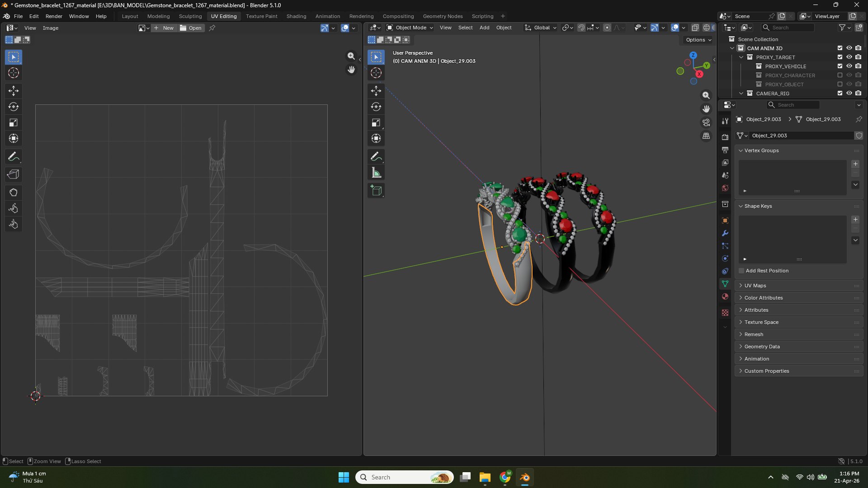
Task: Switch to the Texture Paint workspace tab
Action: coord(261,16)
